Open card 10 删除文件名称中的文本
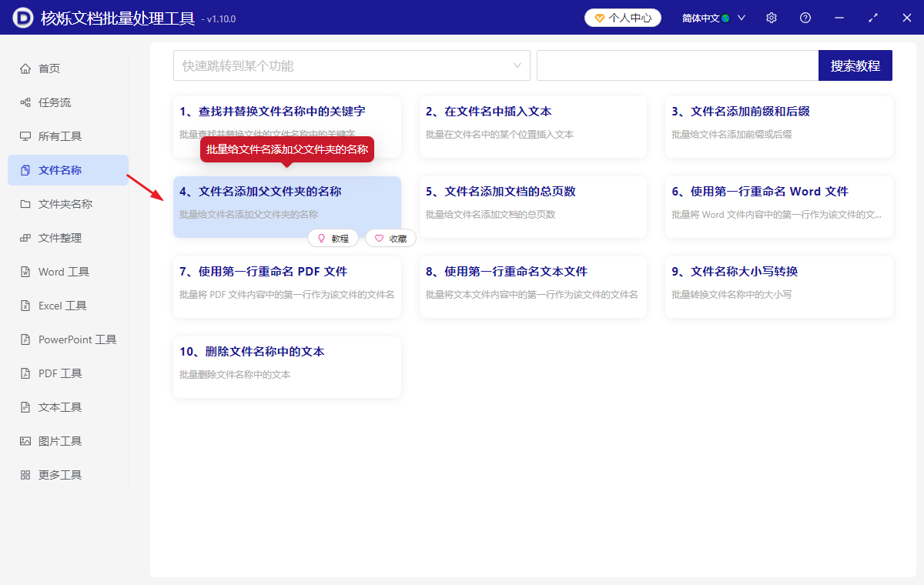The height and width of the screenshot is (585, 924). (286, 366)
